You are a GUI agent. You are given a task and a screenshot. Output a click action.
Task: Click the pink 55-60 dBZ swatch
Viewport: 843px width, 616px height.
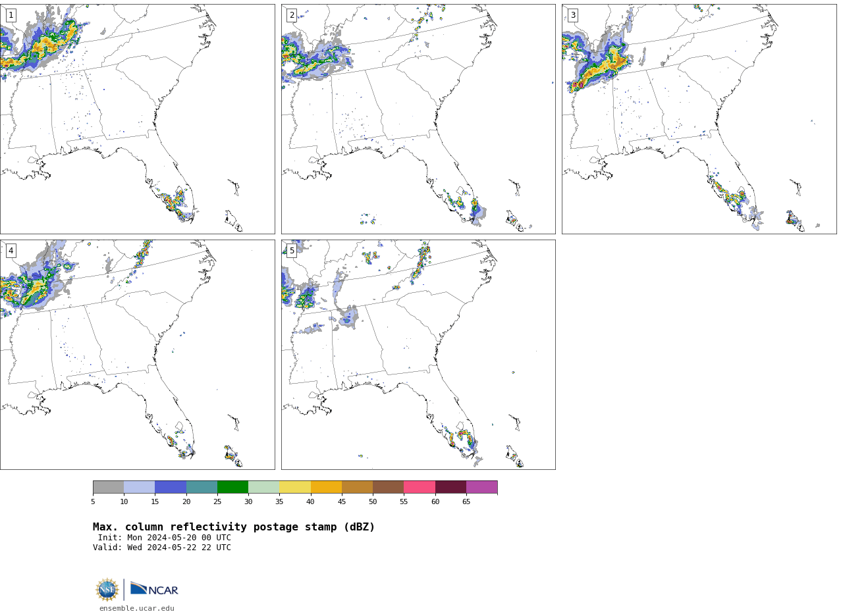pos(420,487)
